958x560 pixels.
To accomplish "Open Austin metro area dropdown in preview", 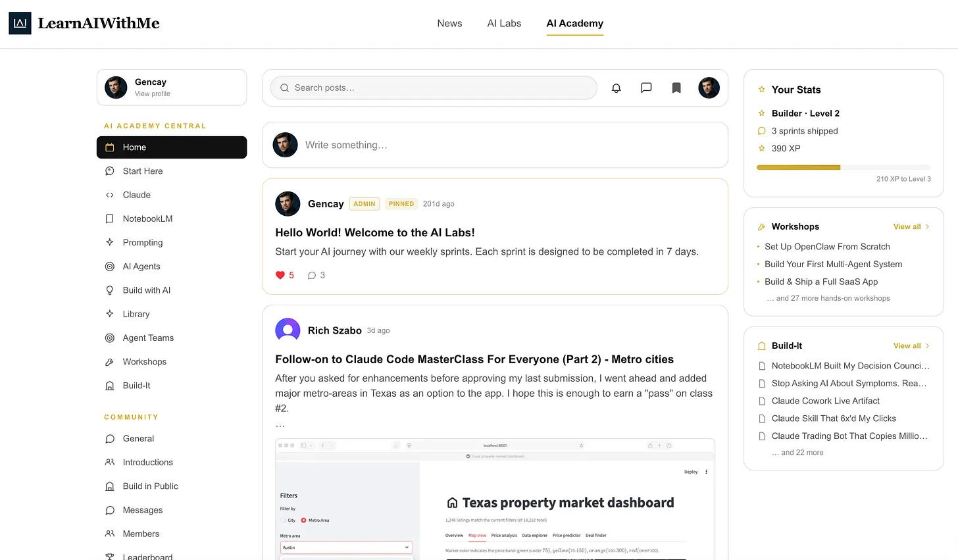I will [x=346, y=547].
